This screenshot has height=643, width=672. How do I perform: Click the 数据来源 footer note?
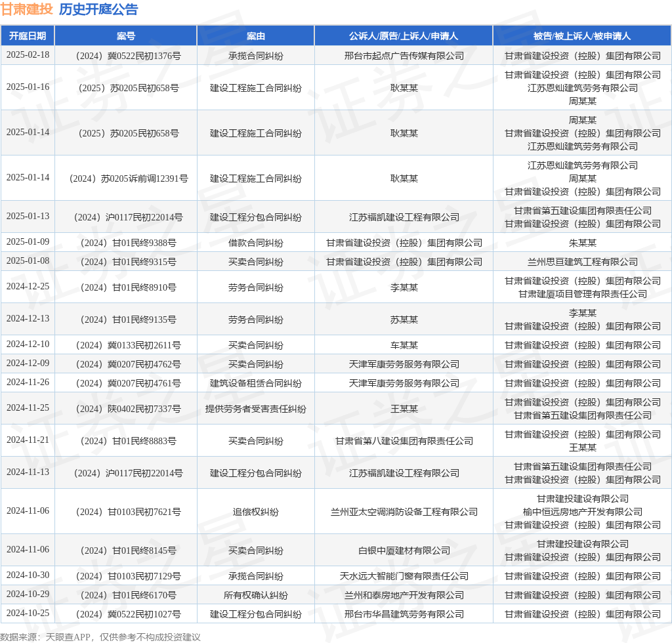(100, 637)
